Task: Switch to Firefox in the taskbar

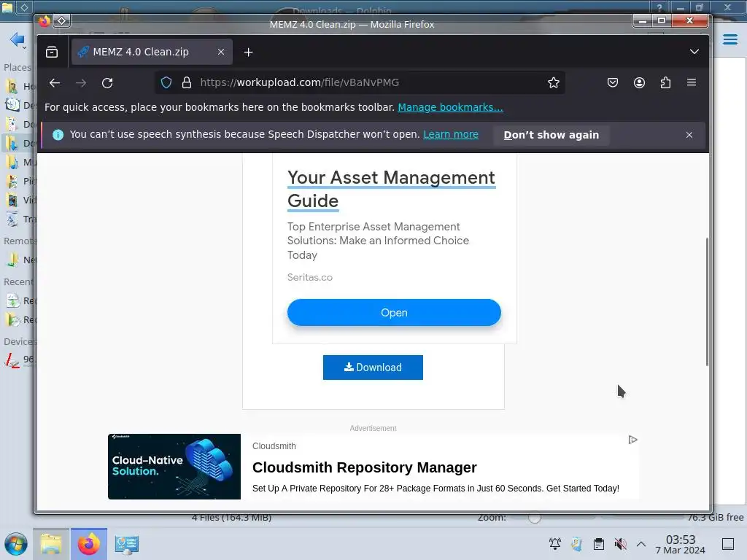Action: [x=89, y=544]
